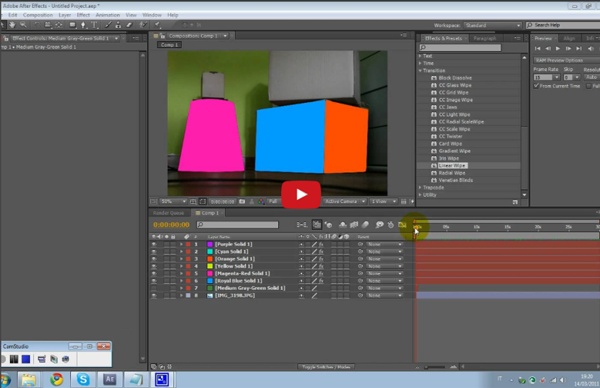Expand the IMG_3198.JPG layer properties
The image size is (600, 388).
click(181, 295)
